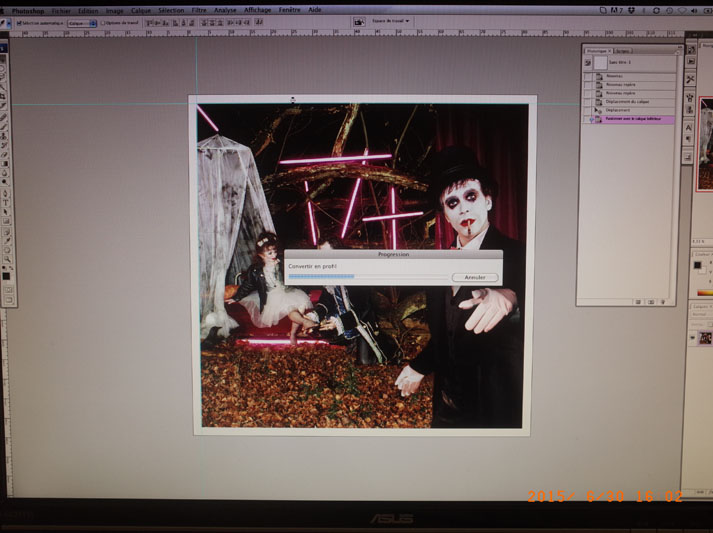Select the Eyedropper tool
The height and width of the screenshot is (533, 713).
point(7,240)
